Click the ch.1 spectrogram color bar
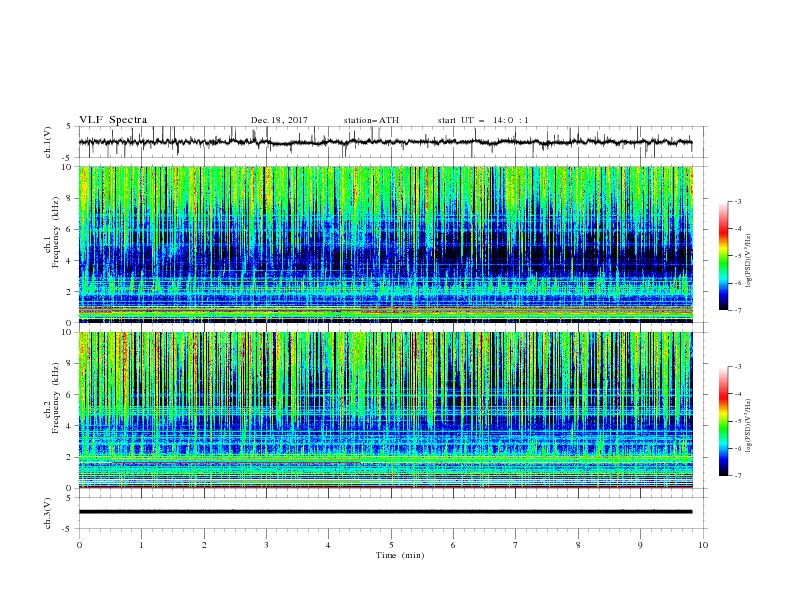792x612 pixels. tap(723, 256)
